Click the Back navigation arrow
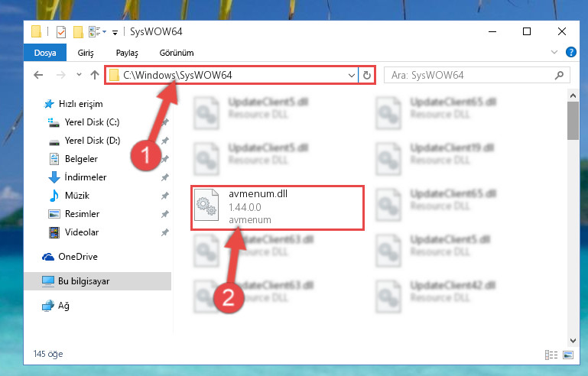This screenshot has height=376, width=588. (38, 75)
